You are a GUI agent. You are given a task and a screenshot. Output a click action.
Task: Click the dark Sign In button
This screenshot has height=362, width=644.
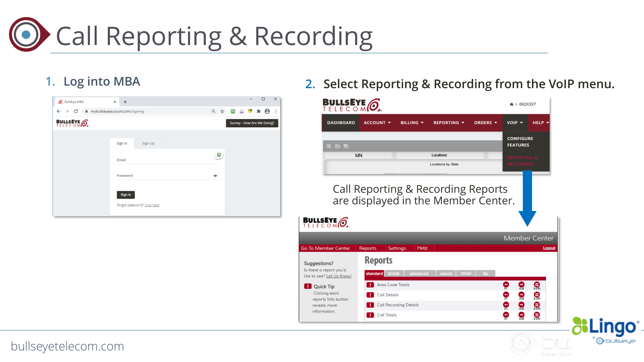126,195
